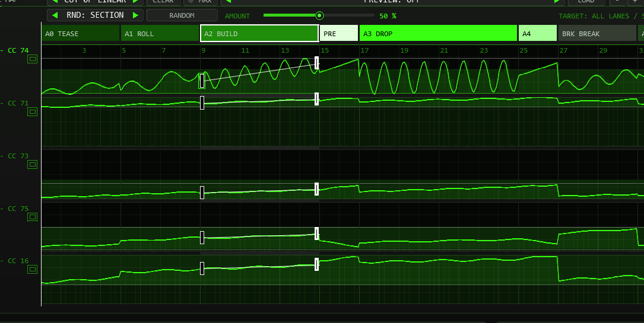644x323 pixels.
Task: Click bar 17 on the timeline ruler
Action: pos(364,50)
